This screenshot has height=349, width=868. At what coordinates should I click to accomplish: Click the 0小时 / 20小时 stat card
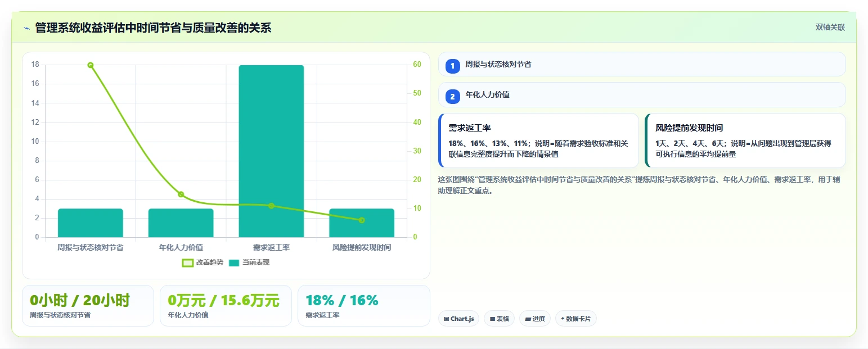tap(88, 306)
